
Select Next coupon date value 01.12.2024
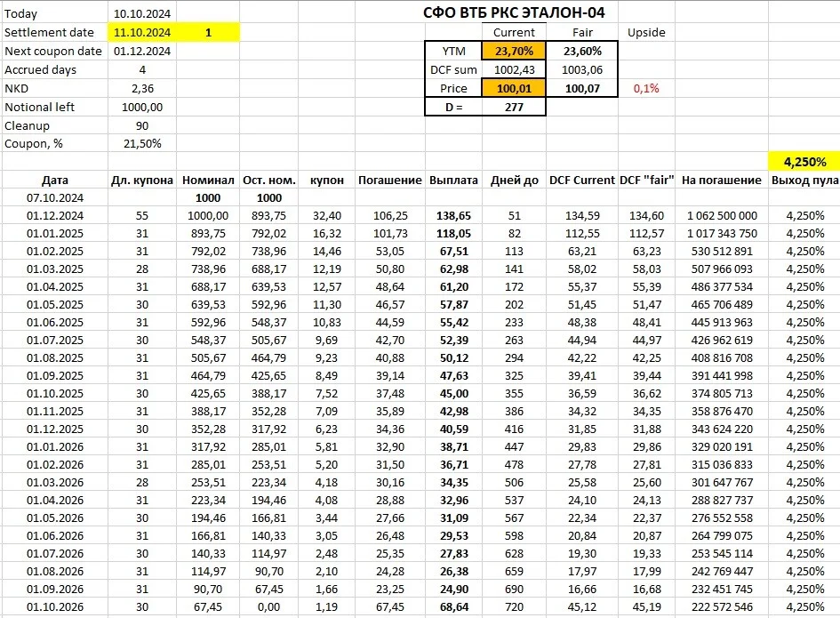[142, 51]
